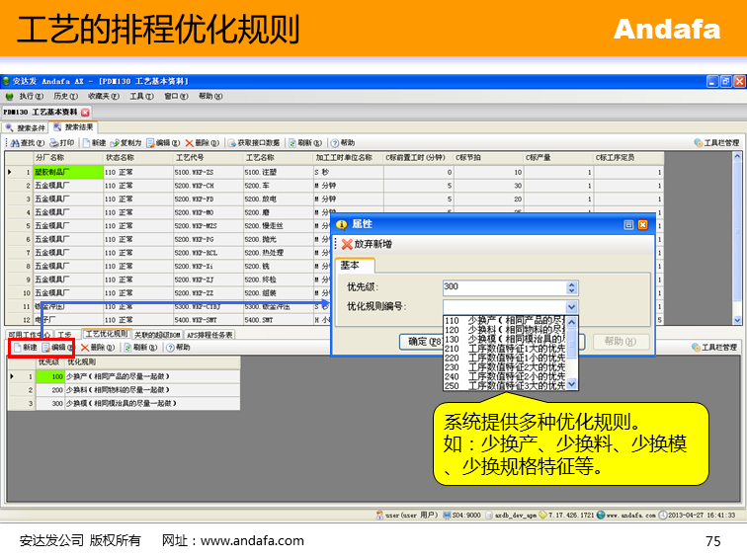Click the 优先级 spinner arrows
The height and width of the screenshot is (560, 747).
tap(571, 287)
